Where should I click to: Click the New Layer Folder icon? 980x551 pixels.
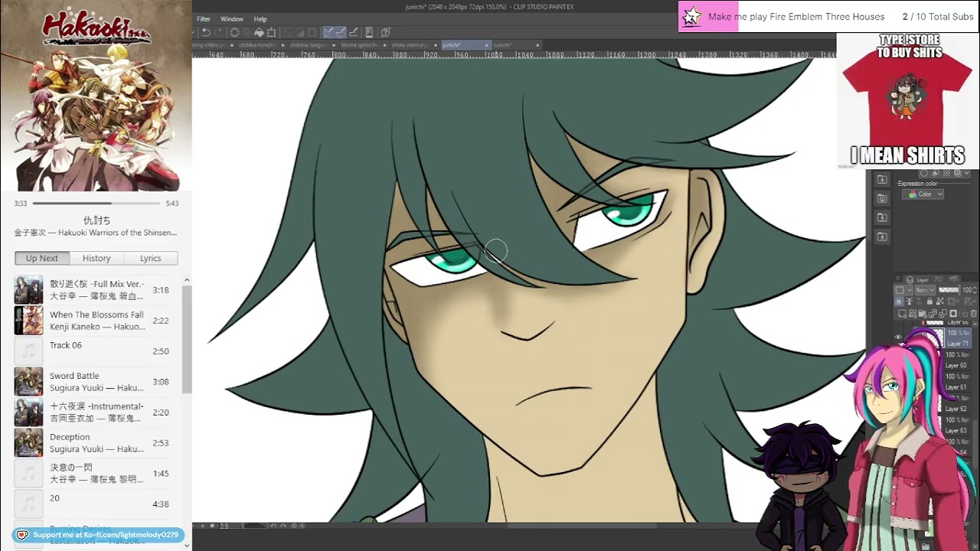point(924,314)
